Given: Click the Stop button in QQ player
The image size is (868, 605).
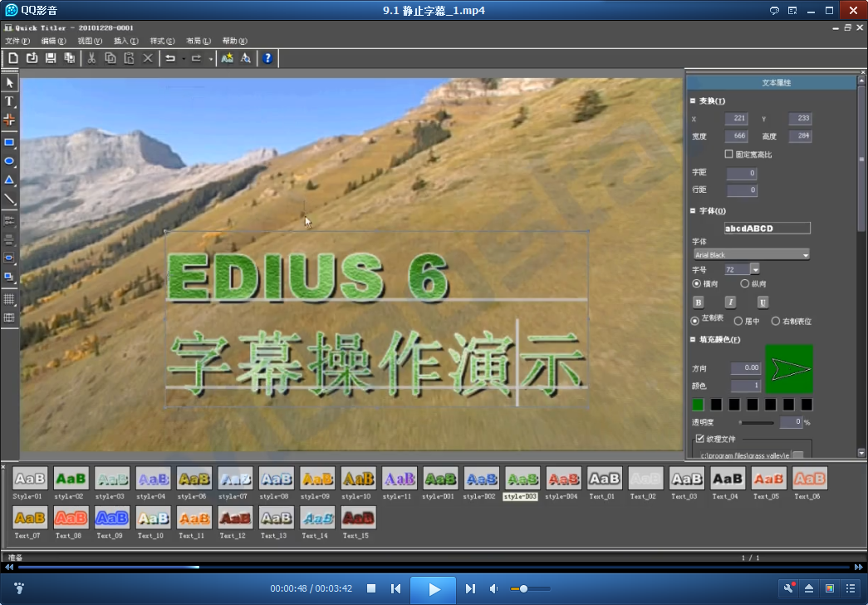Looking at the screenshot, I should [371, 588].
